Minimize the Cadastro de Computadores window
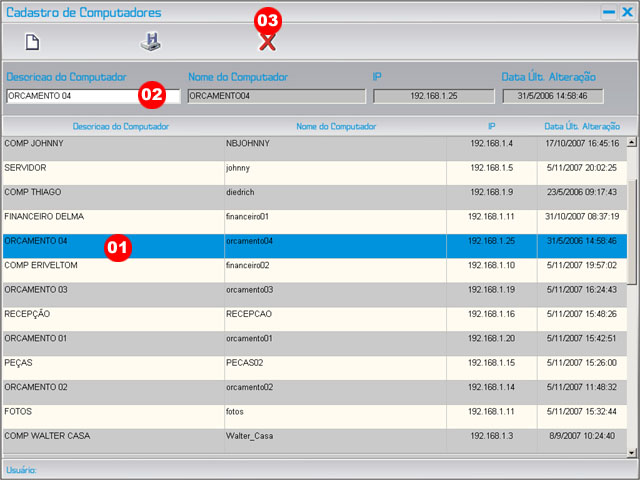 click(608, 13)
